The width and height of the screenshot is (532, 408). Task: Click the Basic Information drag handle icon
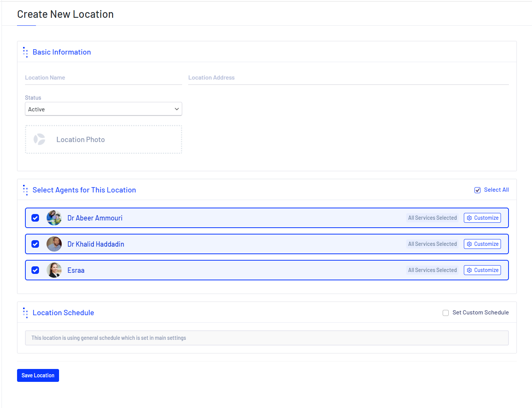pos(25,52)
